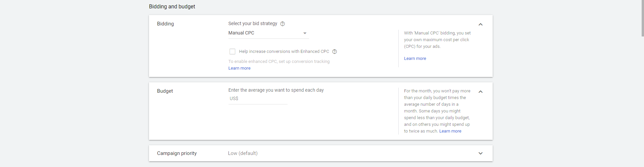Open help icon beside Enhanced CPC
This screenshot has height=167, width=644.
tap(335, 52)
